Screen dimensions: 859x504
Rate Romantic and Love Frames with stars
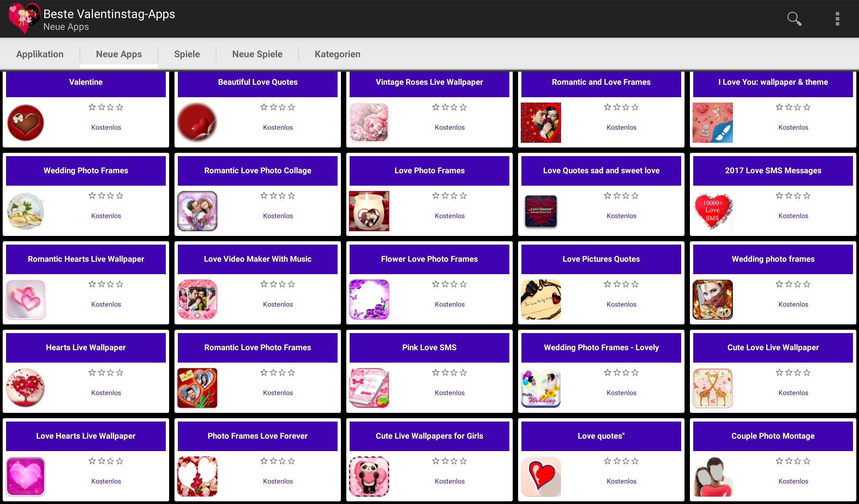(x=621, y=107)
